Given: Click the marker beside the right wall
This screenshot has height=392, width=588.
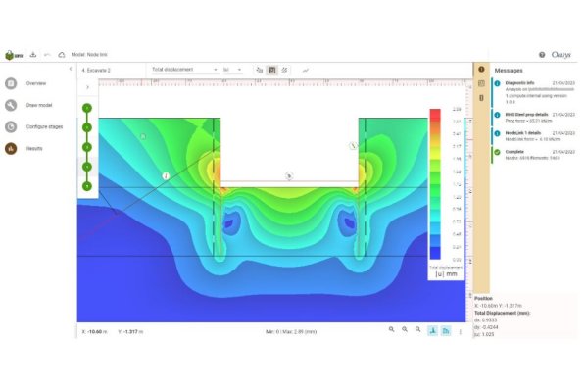Looking at the screenshot, I should pyautogui.click(x=353, y=146).
